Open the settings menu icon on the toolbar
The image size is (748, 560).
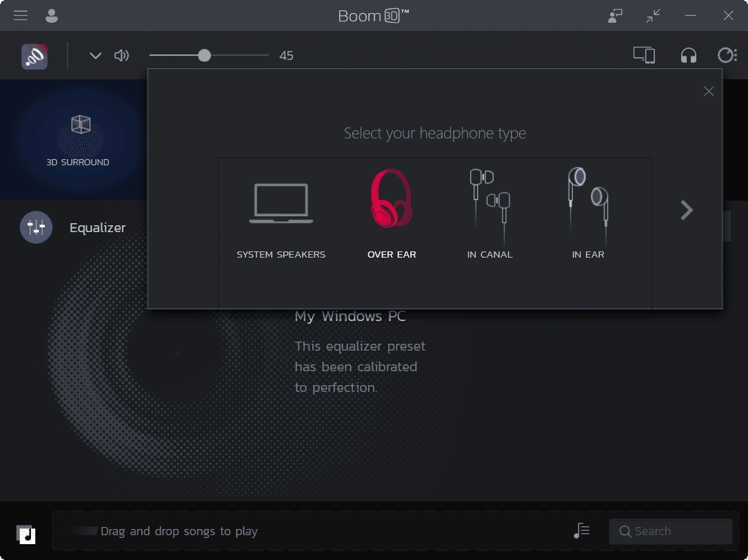click(x=727, y=55)
